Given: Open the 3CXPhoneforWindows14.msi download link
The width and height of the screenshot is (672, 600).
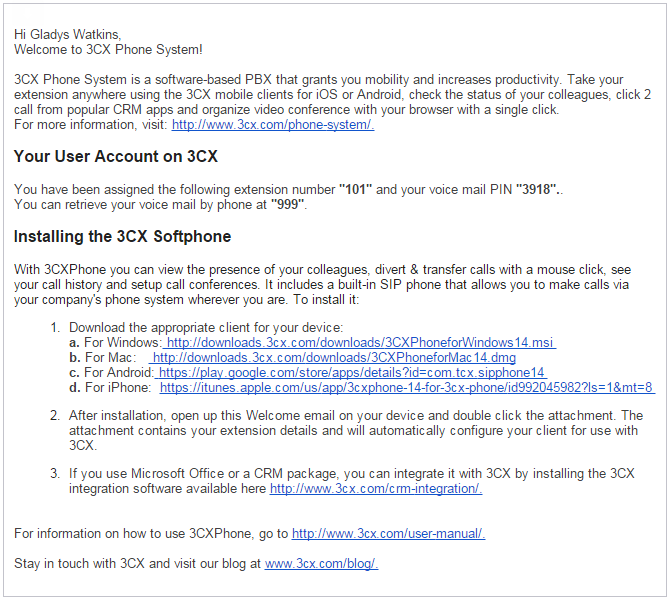Looking at the screenshot, I should [x=360, y=343].
